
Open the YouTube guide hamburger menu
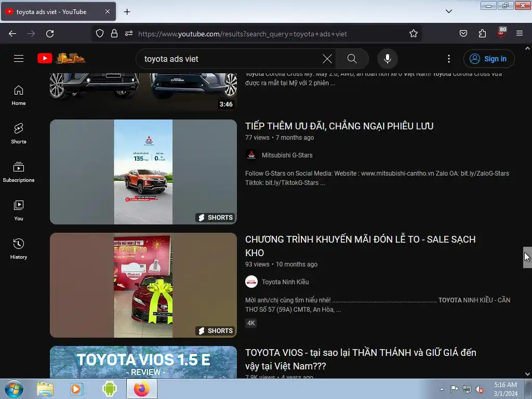(19, 59)
